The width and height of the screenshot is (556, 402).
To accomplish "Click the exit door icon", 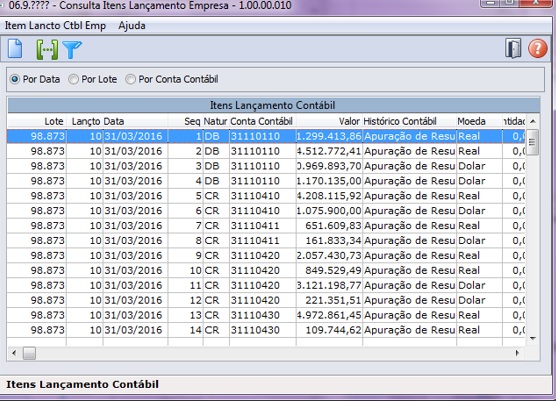I will point(513,48).
